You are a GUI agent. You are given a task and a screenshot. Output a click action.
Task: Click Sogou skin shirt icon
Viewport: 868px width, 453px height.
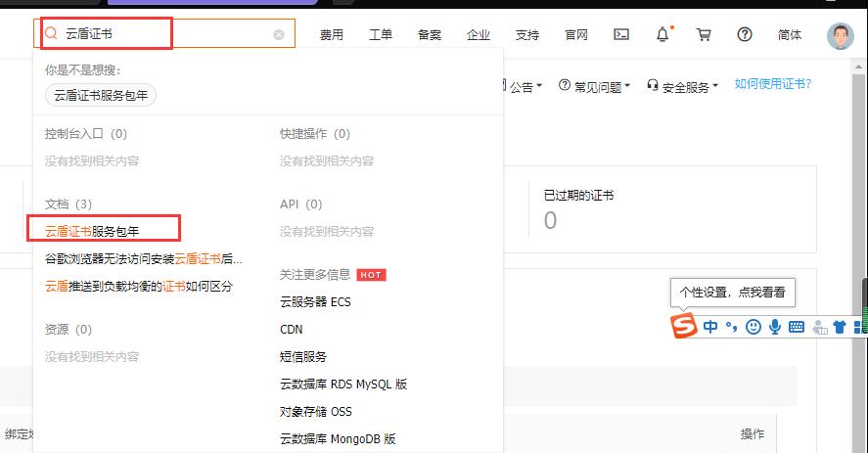click(840, 327)
